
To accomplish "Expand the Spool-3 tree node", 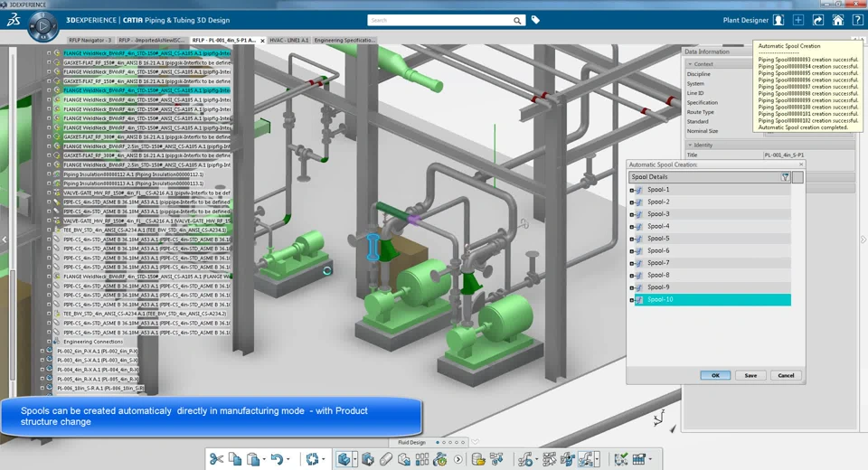I will pos(632,214).
